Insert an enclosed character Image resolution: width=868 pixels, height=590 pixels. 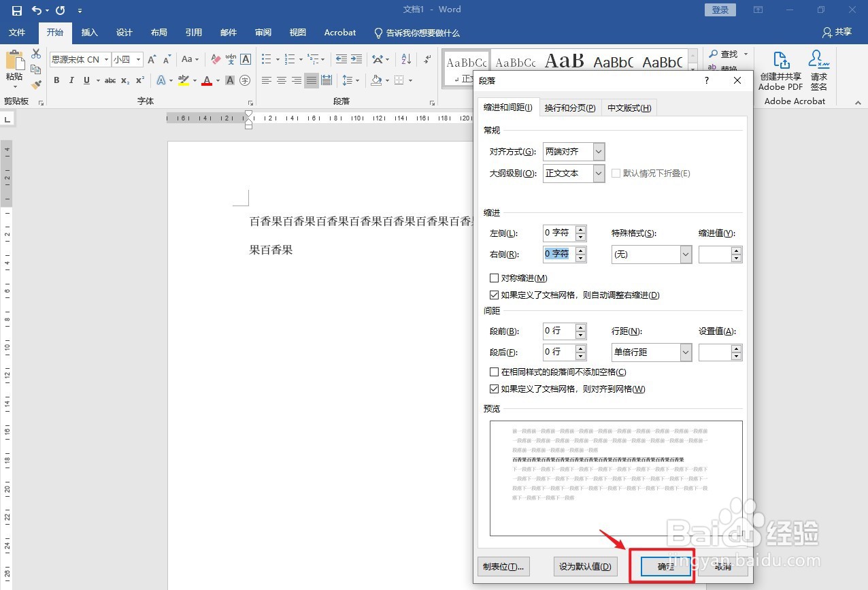(245, 80)
